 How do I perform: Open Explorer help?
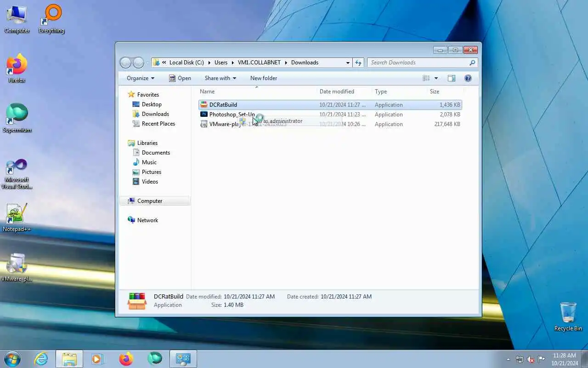(468, 78)
